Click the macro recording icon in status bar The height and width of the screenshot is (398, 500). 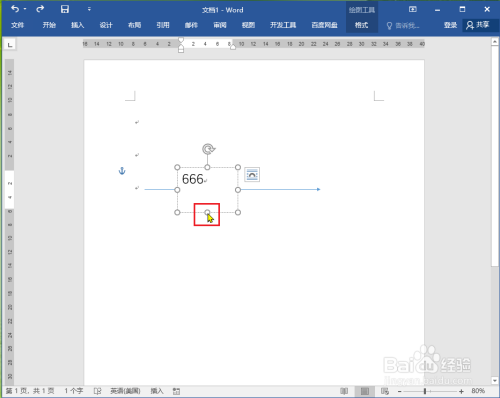(x=177, y=391)
